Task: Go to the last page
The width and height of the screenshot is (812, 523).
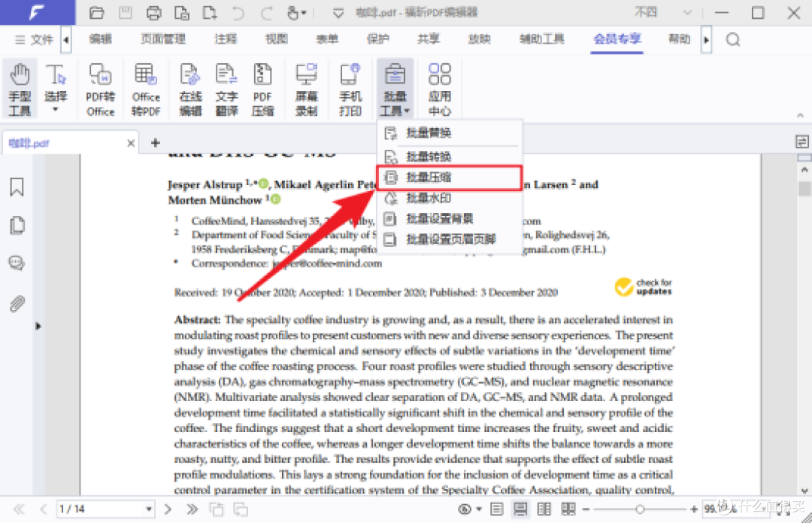Action: 192,509
